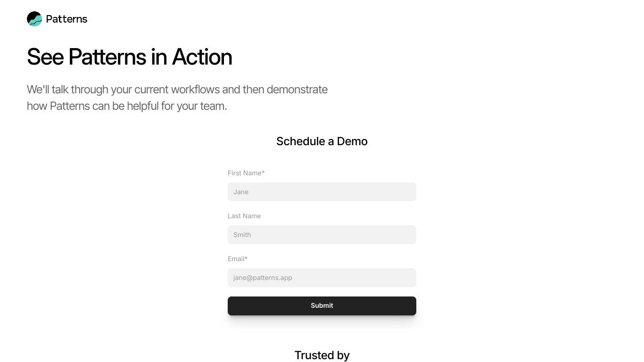
Task: Click the Last Name field label
Action: point(244,216)
